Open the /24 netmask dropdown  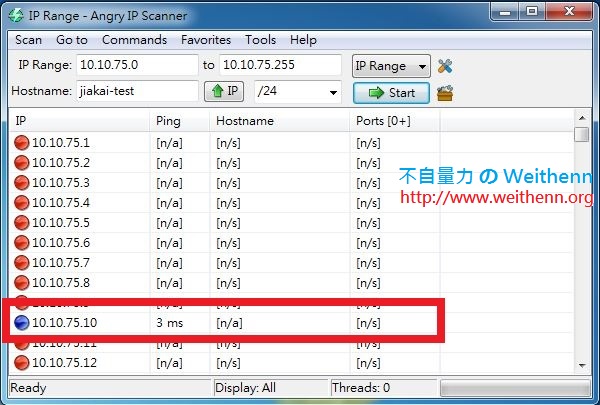click(x=298, y=91)
